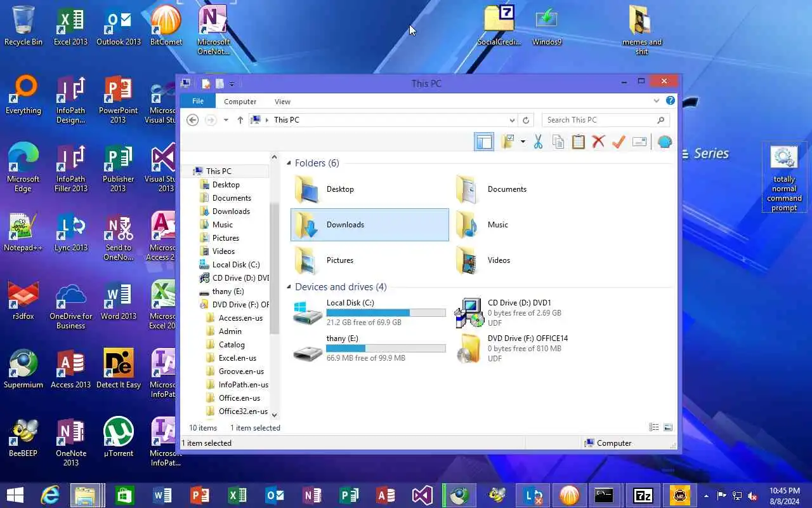Select This PC in navigation tree
This screenshot has width=812, height=508.
218,171
